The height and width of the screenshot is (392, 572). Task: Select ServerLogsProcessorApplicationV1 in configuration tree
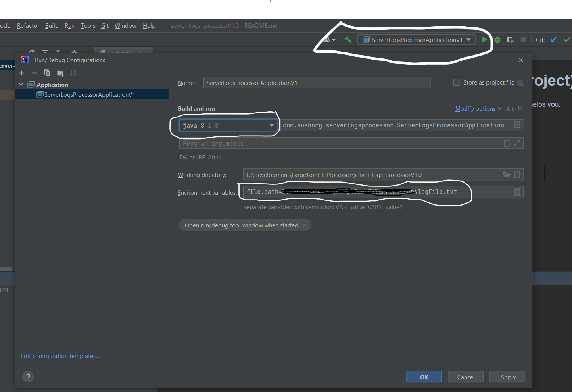coord(92,94)
